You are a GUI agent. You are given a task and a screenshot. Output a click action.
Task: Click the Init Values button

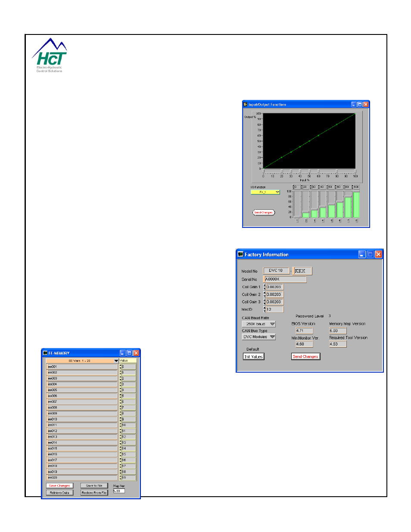254,356
